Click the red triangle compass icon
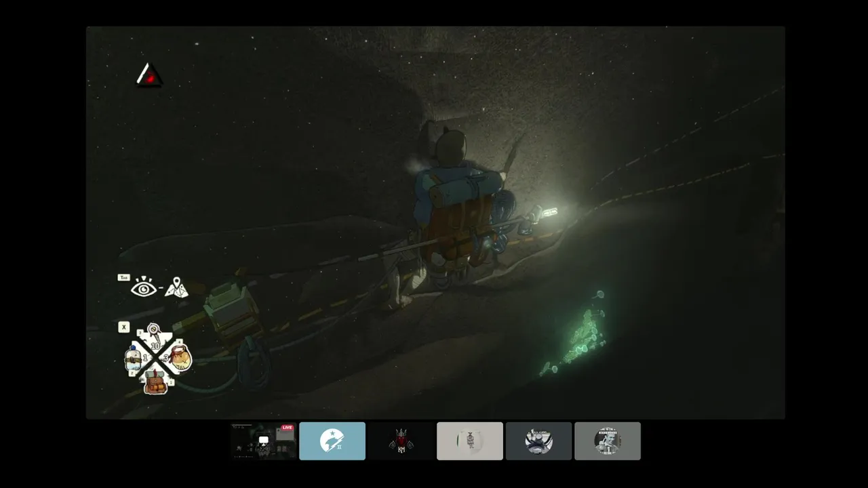Image resolution: width=868 pixels, height=488 pixels. tap(149, 75)
